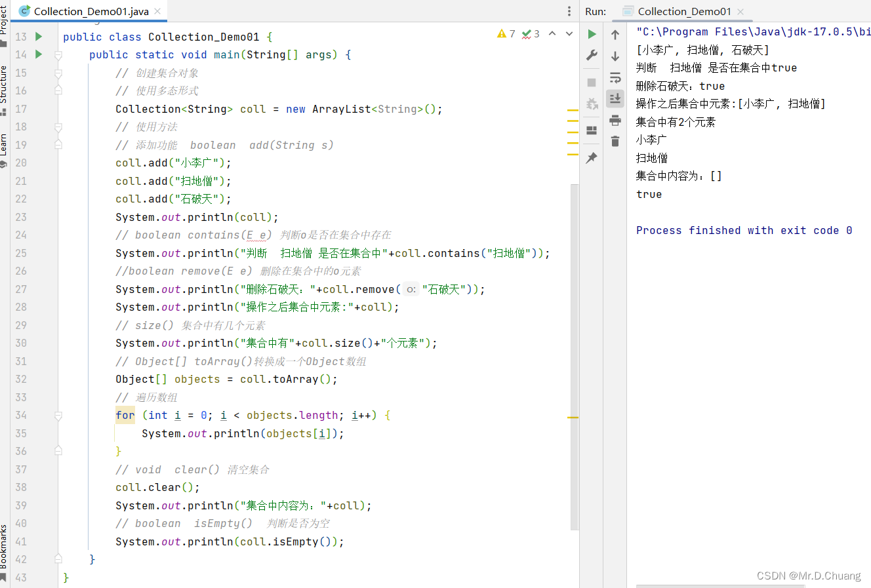
Task: Open the Run panel layout options icon
Action: point(592,130)
